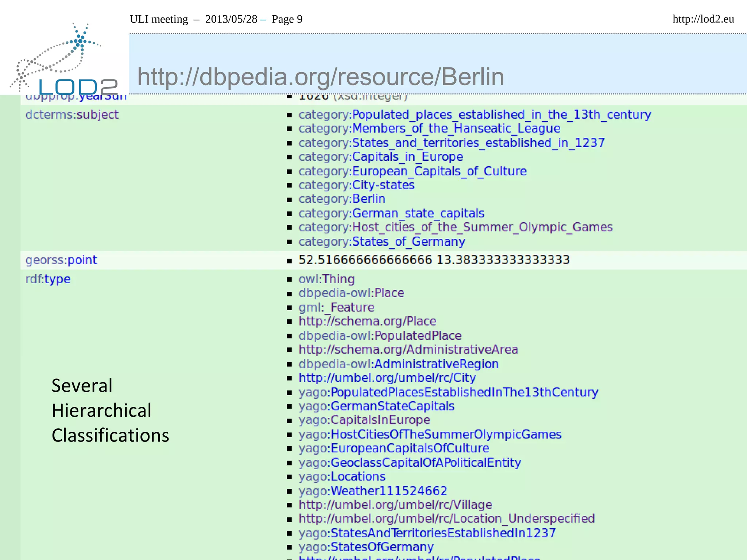Open dbpedia-owl:PopulatedPlace link
This screenshot has height=560, width=747.
tap(380, 335)
